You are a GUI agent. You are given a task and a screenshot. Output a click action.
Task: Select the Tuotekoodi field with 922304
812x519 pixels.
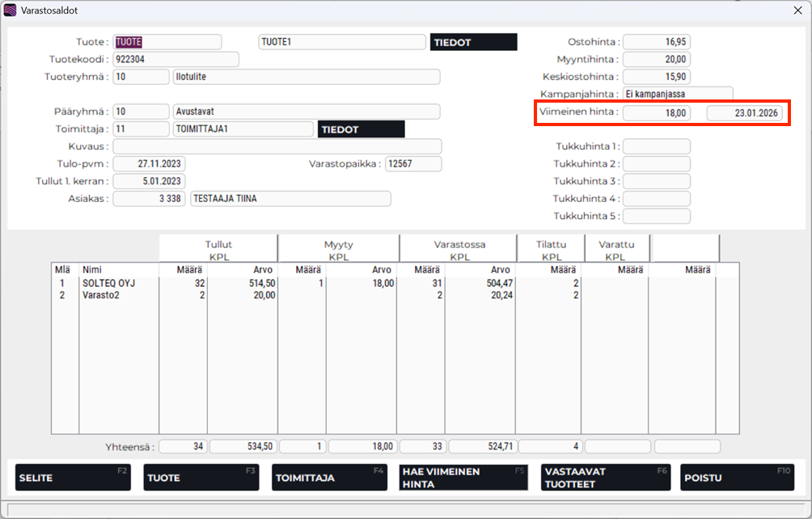[x=176, y=59]
